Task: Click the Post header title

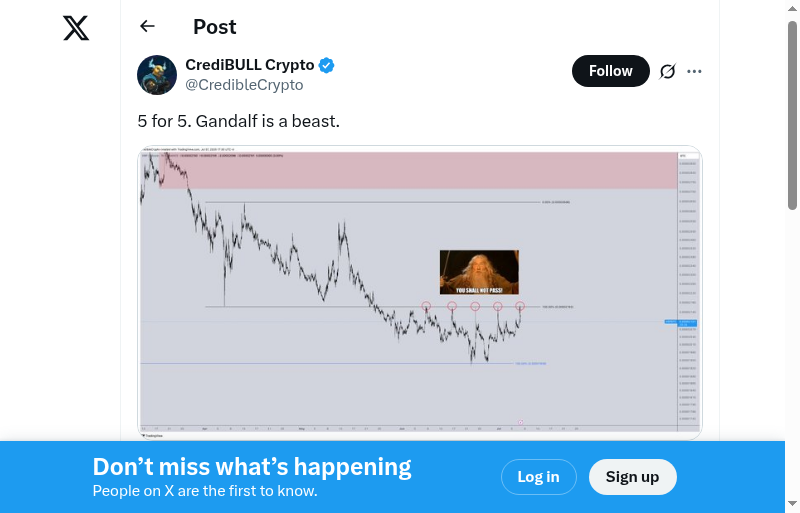Action: pos(215,27)
